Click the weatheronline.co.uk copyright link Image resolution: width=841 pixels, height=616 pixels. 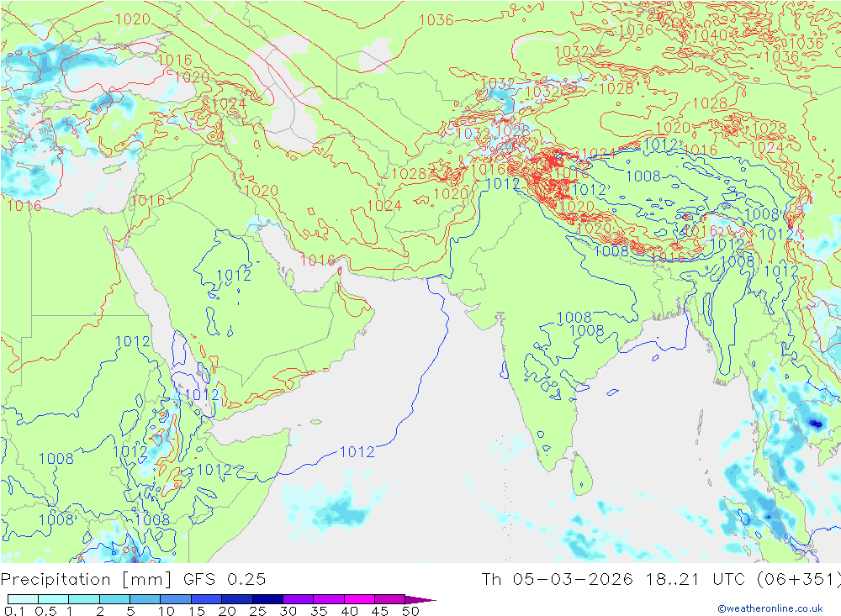pyautogui.click(x=770, y=608)
